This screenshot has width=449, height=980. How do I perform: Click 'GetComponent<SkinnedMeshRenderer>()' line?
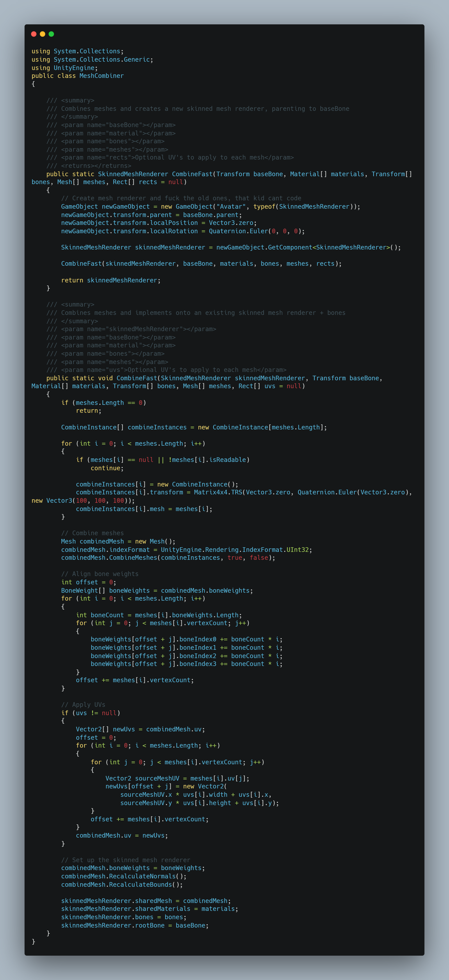pos(231,247)
